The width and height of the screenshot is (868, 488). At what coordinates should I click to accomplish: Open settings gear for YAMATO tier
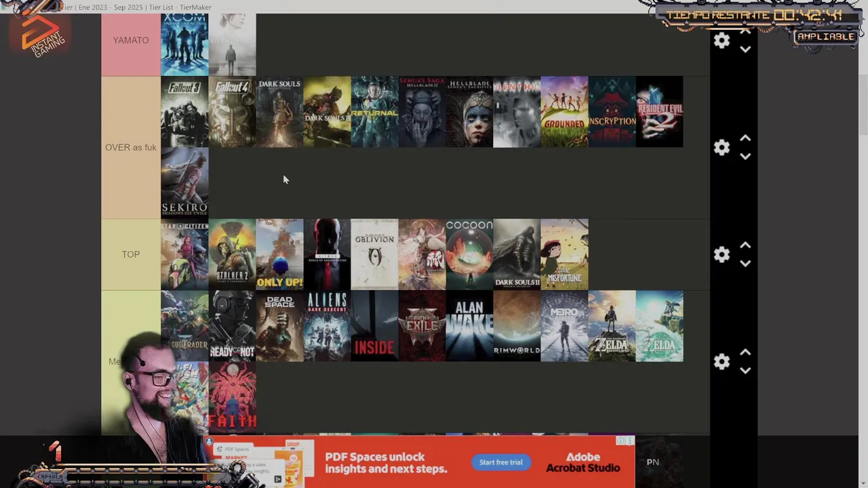click(x=722, y=41)
